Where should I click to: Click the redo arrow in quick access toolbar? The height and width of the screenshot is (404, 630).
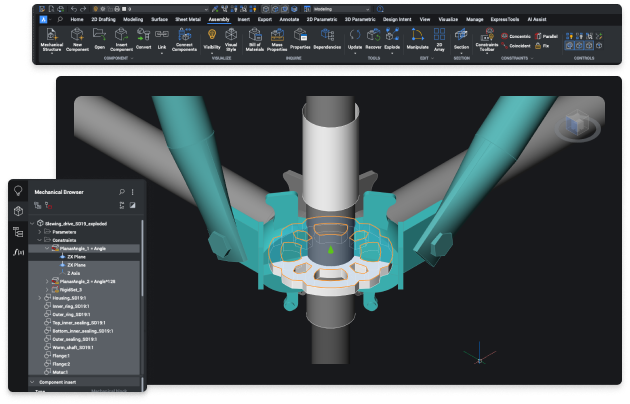coord(83,9)
